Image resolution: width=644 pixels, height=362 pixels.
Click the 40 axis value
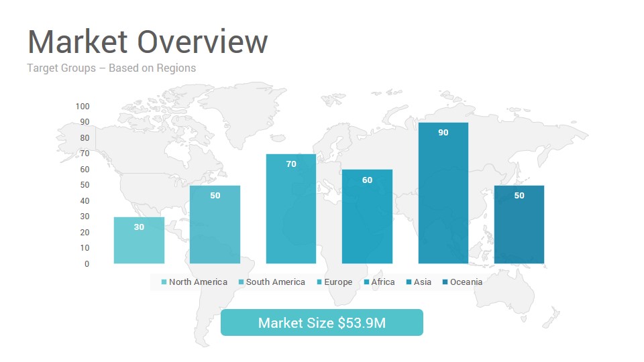click(85, 200)
